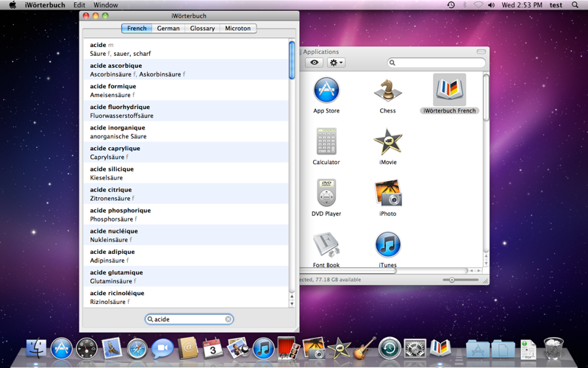Viewport: 588px width, 368px height.
Task: Open Time Machine from the Dock
Action: (390, 348)
